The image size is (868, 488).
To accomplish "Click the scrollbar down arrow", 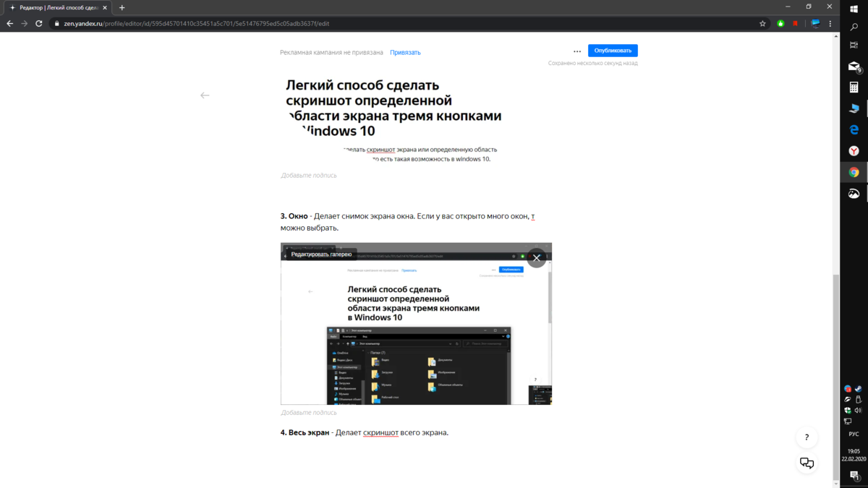I will [837, 484].
